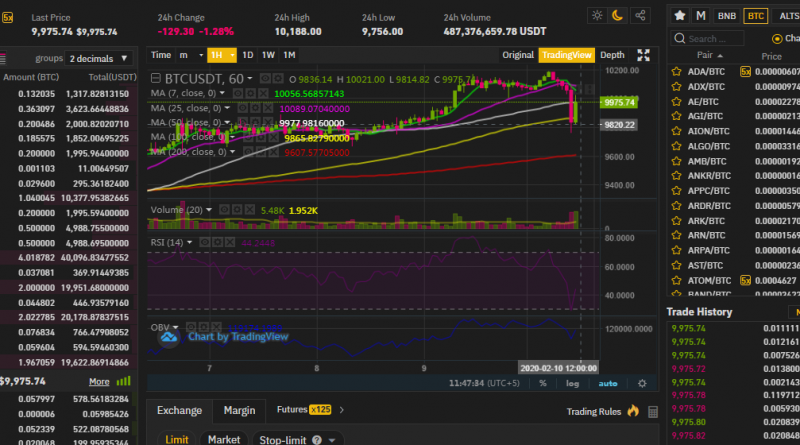This screenshot has height=445, width=800.
Task: Favorite the ALGO/BTC pair star
Action: pos(677,146)
